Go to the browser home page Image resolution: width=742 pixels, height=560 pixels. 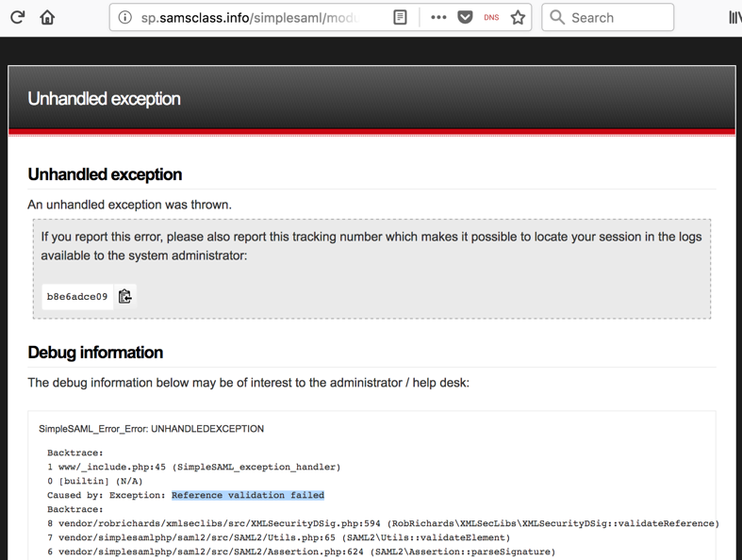point(47,17)
